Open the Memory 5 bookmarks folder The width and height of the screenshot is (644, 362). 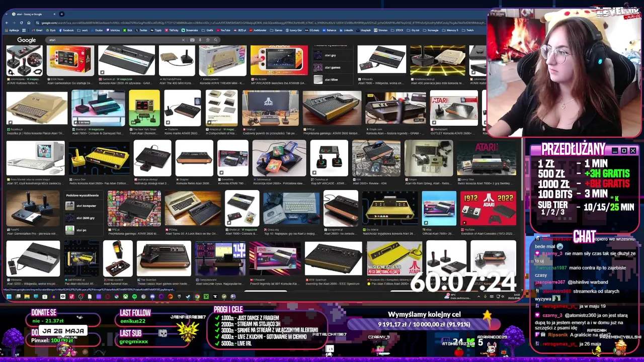[x=450, y=30]
